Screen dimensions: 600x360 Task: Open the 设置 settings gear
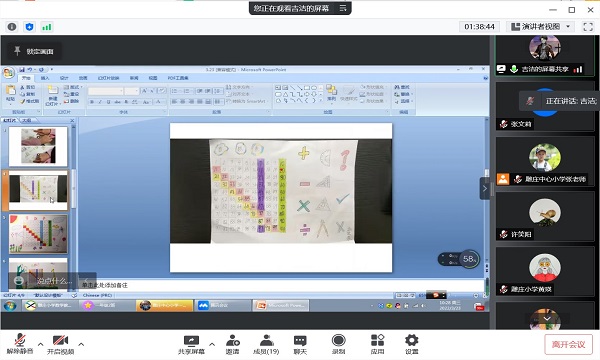[412, 344]
